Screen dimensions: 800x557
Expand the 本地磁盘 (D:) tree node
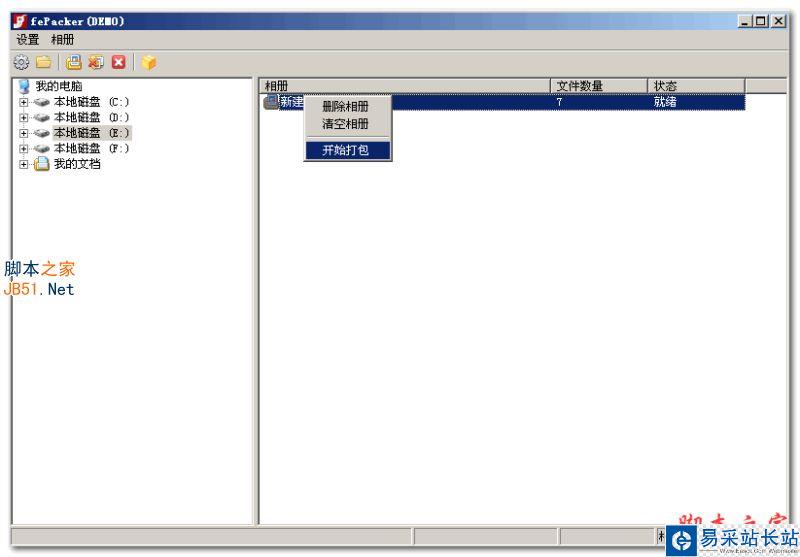23,117
